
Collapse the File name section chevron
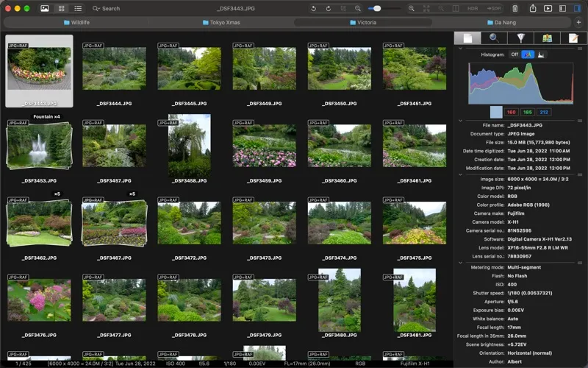[460, 121]
